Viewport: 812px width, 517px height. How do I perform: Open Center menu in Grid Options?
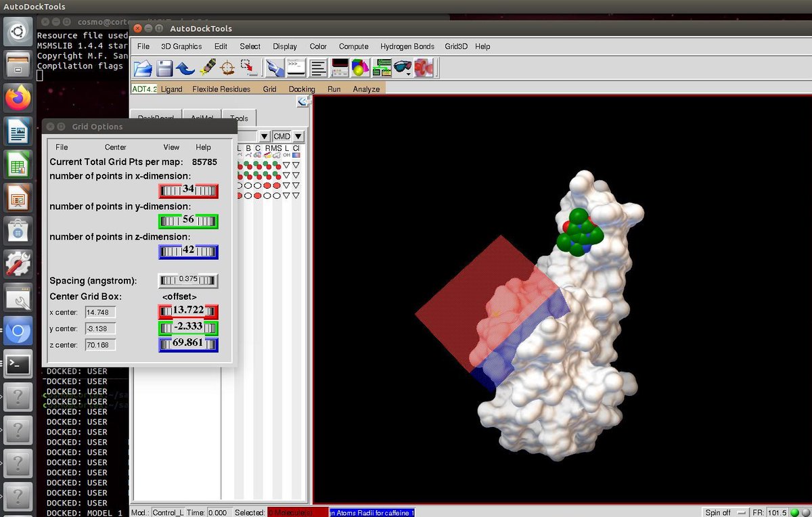pos(116,147)
